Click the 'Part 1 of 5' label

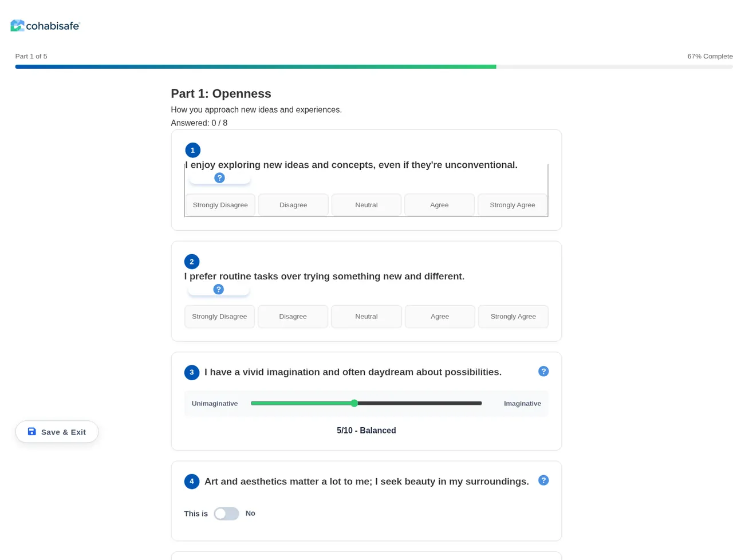click(31, 56)
